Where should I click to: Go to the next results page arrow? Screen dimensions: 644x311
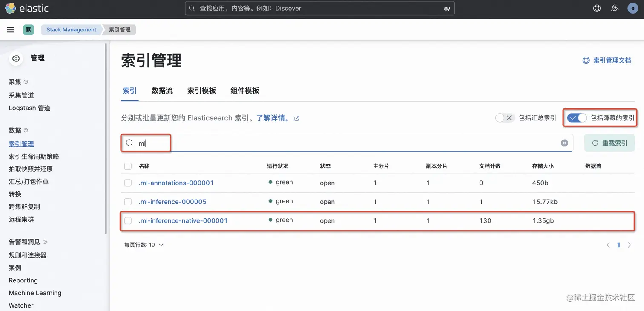tap(629, 245)
